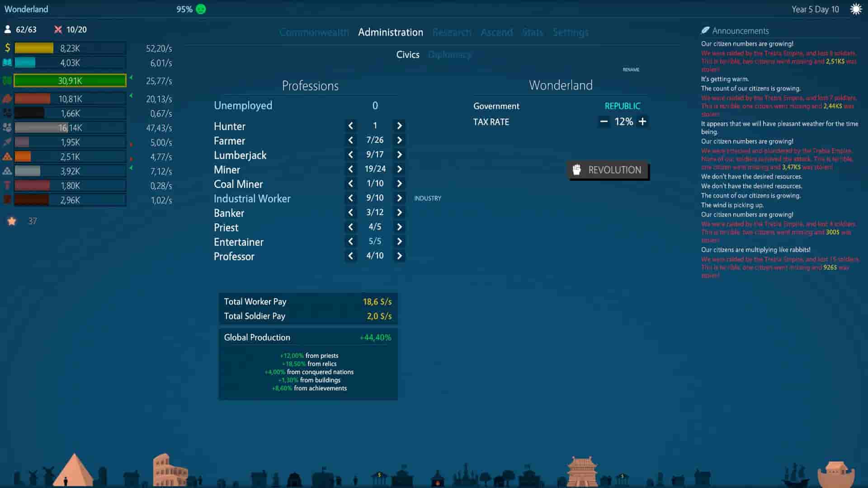Screen dimensions: 868x488
Task: Click the crossed swords soldiers icon
Action: point(58,30)
